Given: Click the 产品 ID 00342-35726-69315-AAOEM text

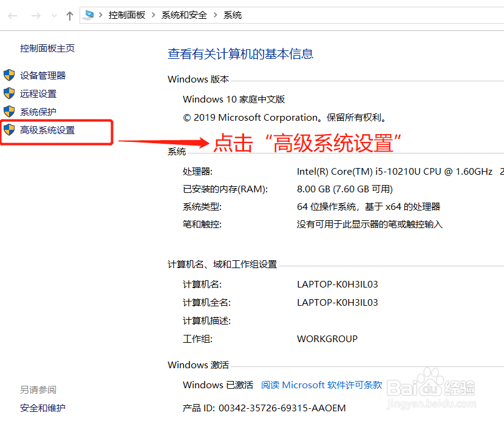Looking at the screenshot, I should tap(264, 408).
